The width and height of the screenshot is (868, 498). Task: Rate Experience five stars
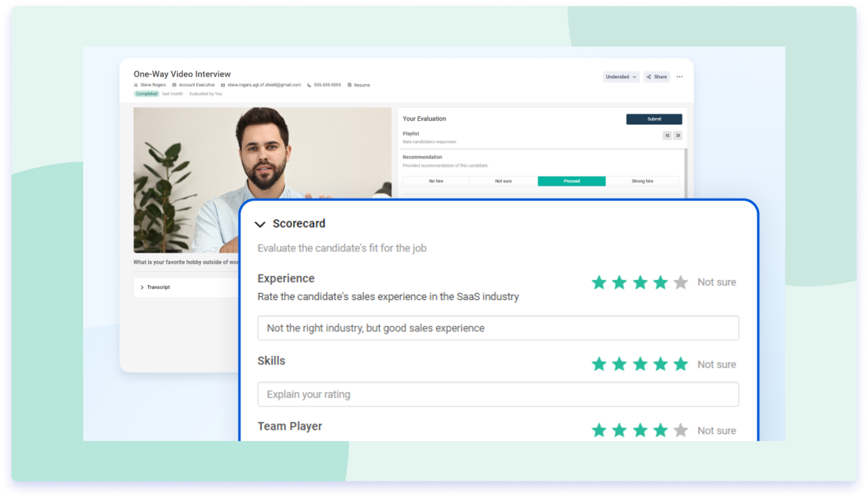tap(681, 282)
